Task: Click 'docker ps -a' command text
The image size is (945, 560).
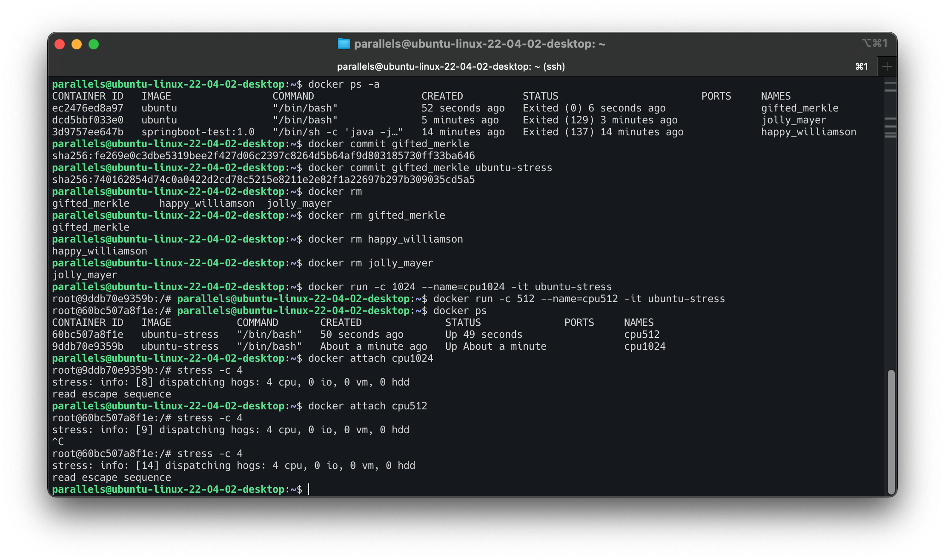Action: click(x=344, y=84)
